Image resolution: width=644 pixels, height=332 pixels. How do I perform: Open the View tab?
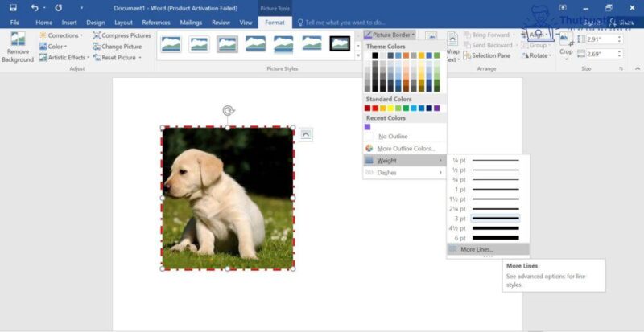246,23
